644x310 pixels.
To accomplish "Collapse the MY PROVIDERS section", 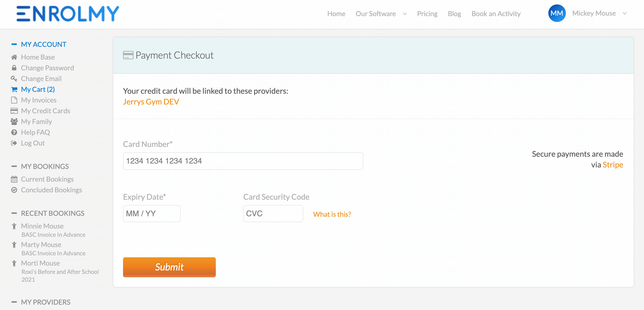I will click(14, 302).
